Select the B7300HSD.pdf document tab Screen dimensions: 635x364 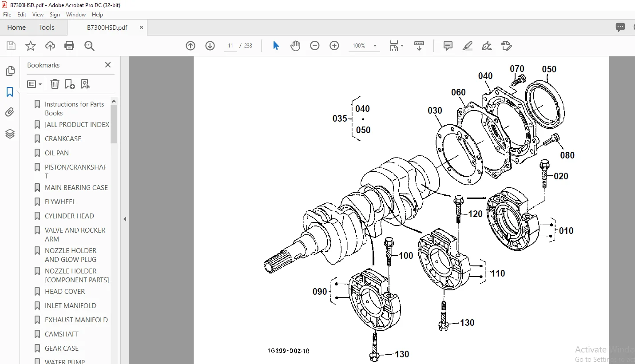pos(107,27)
